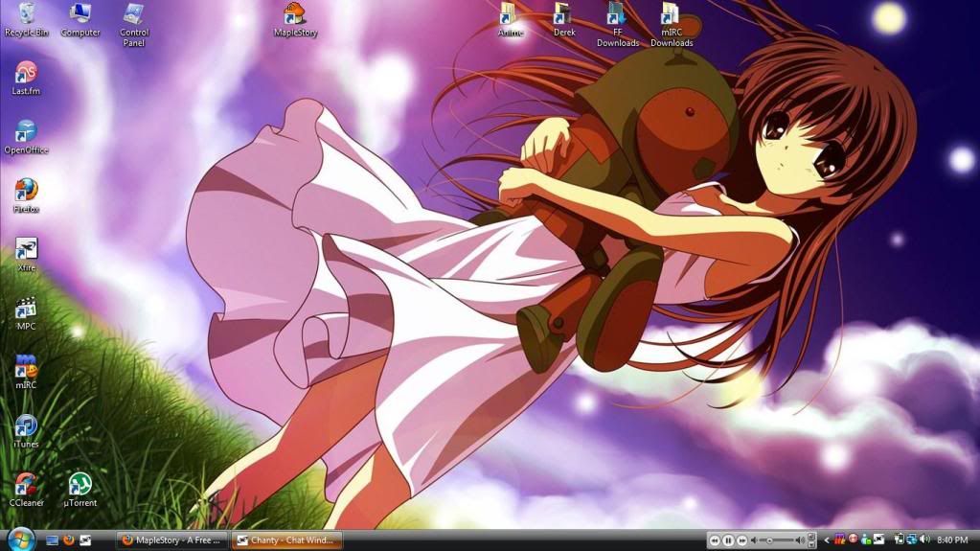Viewport: 980px width, 551px height.
Task: Launch Firefox from Quick Launch bar
Action: click(x=69, y=540)
